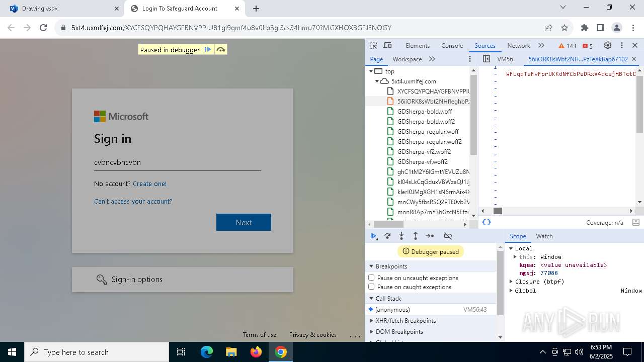Open a new Chrome tab
Image resolution: width=644 pixels, height=362 pixels.
(256, 9)
